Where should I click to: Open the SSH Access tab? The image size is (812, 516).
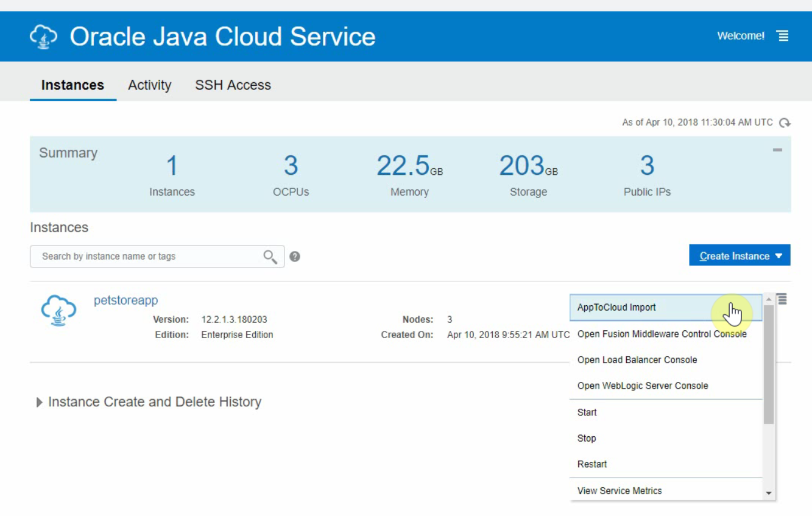point(233,85)
